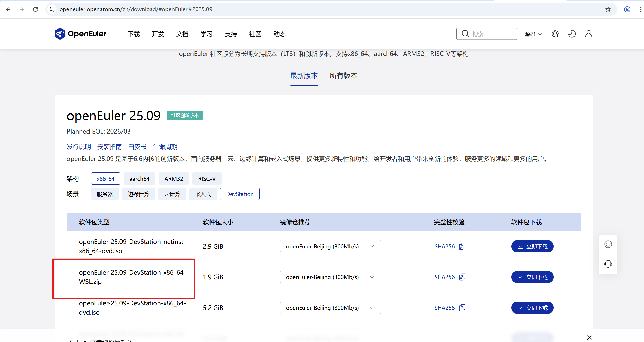
Task: Select the 服务器 scenario filter
Action: pos(105,194)
